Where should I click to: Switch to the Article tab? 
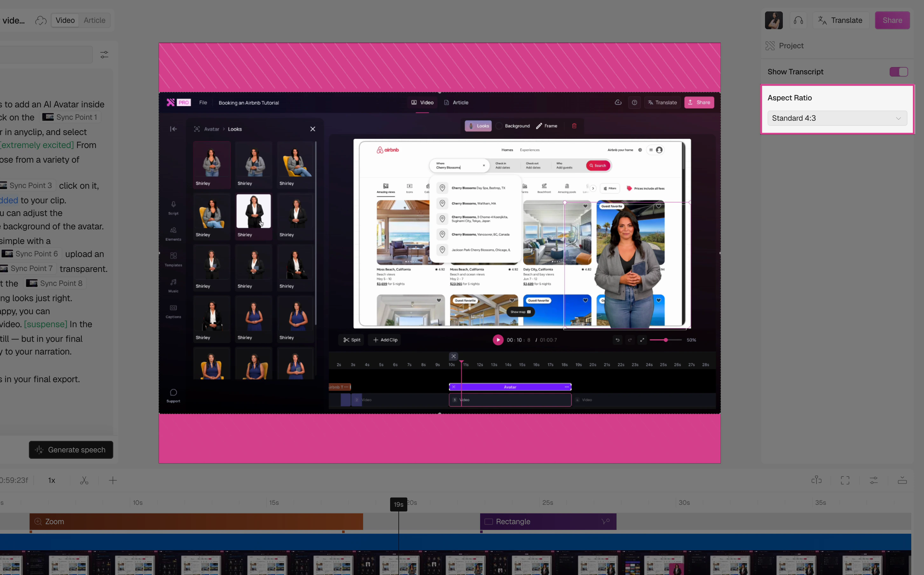pyautogui.click(x=94, y=20)
